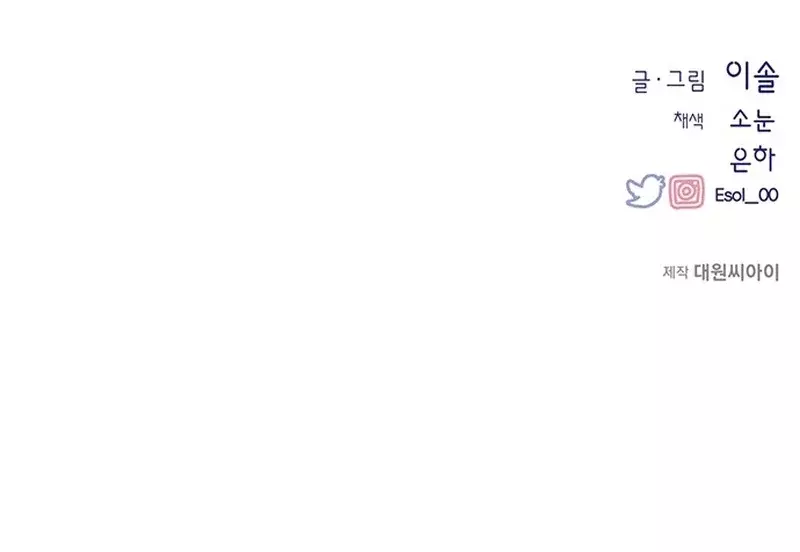Tap the beak of the Twitter bird

662,179
